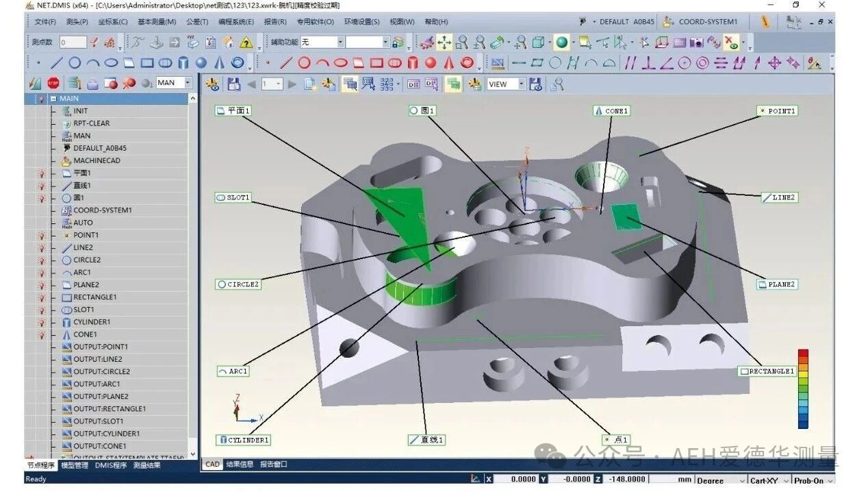Image resolution: width=868 pixels, height=492 pixels.
Task: Click the concentricity tolerance icon
Action: [702, 63]
